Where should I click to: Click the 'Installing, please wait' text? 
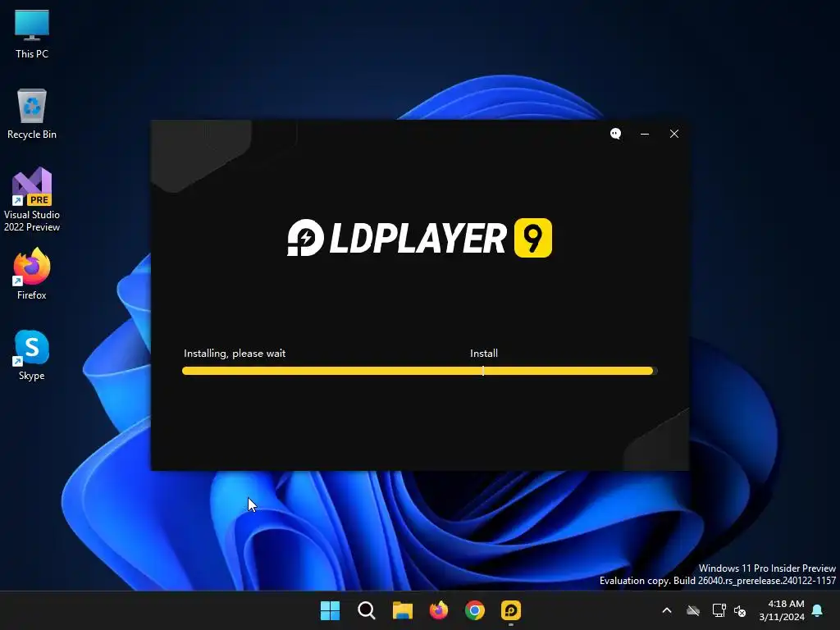click(235, 354)
